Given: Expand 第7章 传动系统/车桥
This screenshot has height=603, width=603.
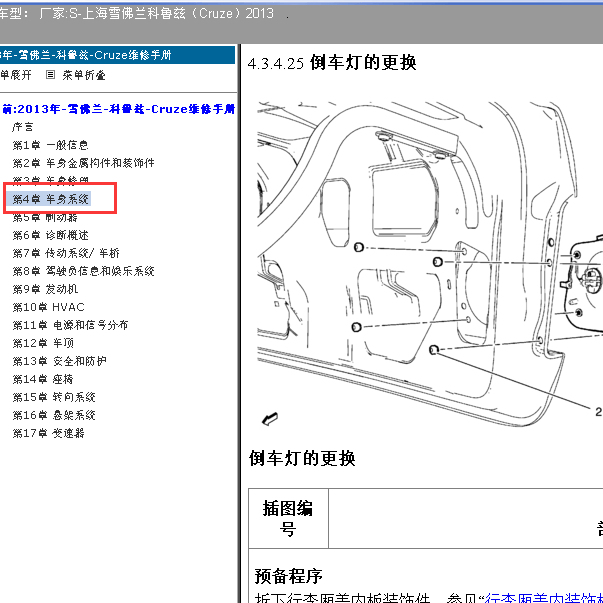Looking at the screenshot, I should (65, 253).
